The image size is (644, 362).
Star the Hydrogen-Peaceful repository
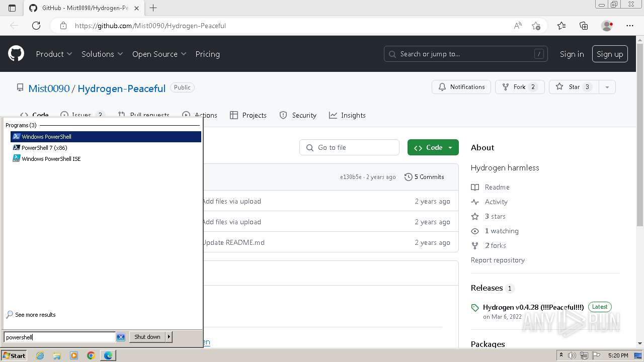574,87
